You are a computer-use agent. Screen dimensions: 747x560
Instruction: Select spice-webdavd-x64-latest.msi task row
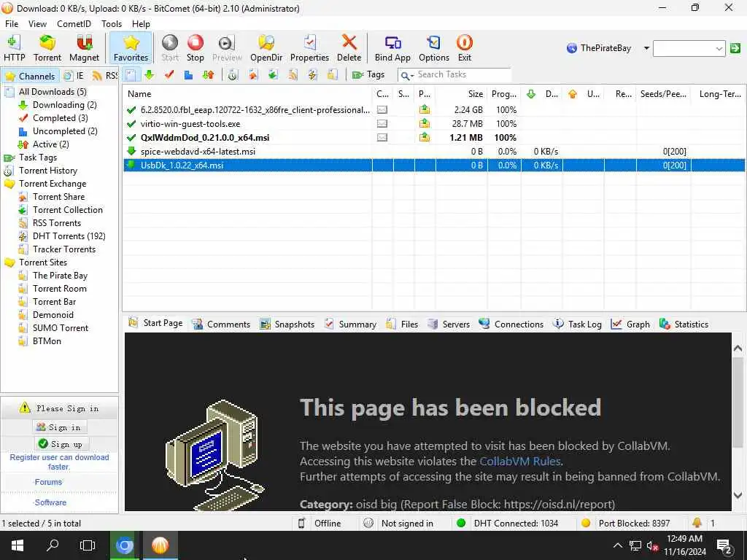click(433, 152)
